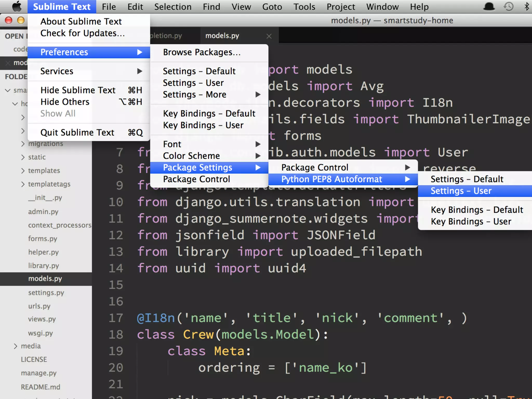Choose About Sublime Text
This screenshot has width=532, height=399.
89,21
